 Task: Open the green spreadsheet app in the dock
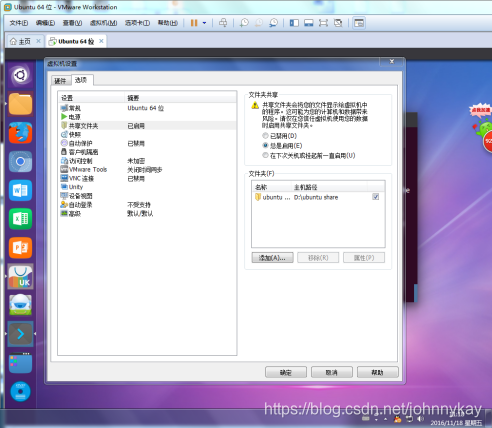[21, 219]
